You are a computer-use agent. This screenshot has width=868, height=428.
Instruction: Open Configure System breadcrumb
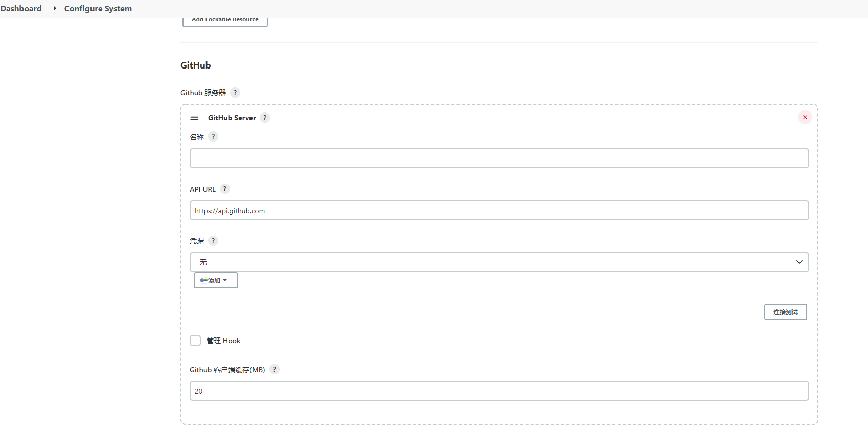[98, 9]
